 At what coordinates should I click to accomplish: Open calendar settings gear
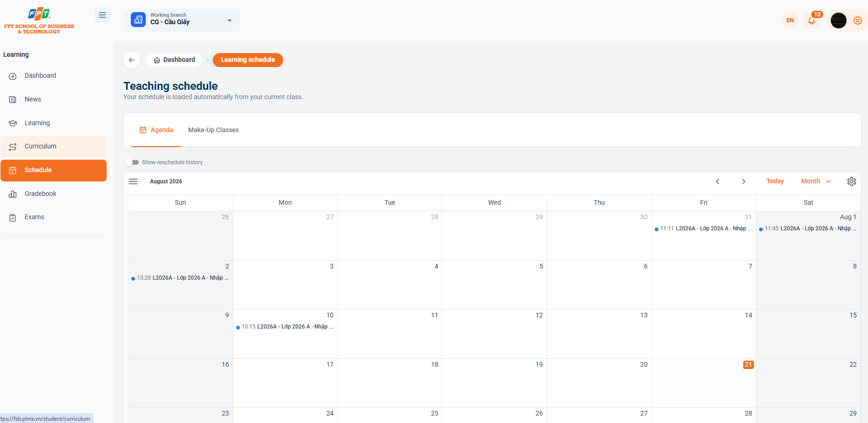[852, 181]
